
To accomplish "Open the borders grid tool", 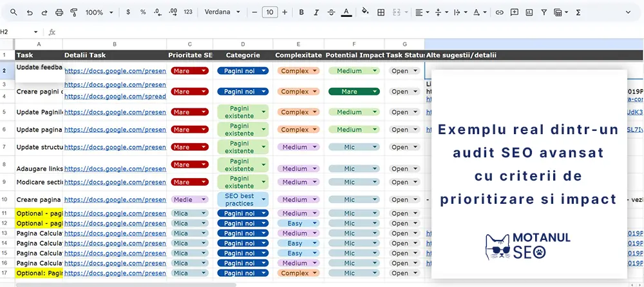I will [381, 12].
